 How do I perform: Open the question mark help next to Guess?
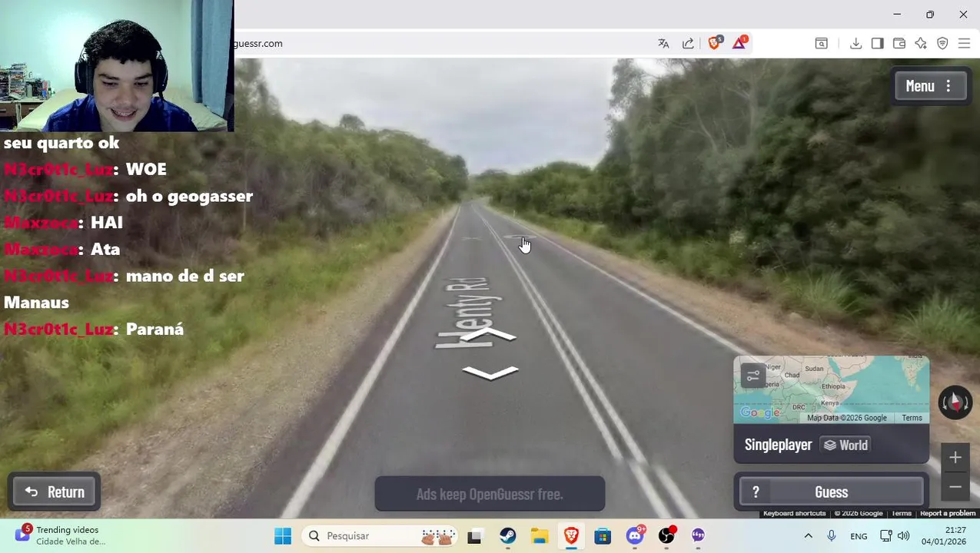pyautogui.click(x=756, y=492)
